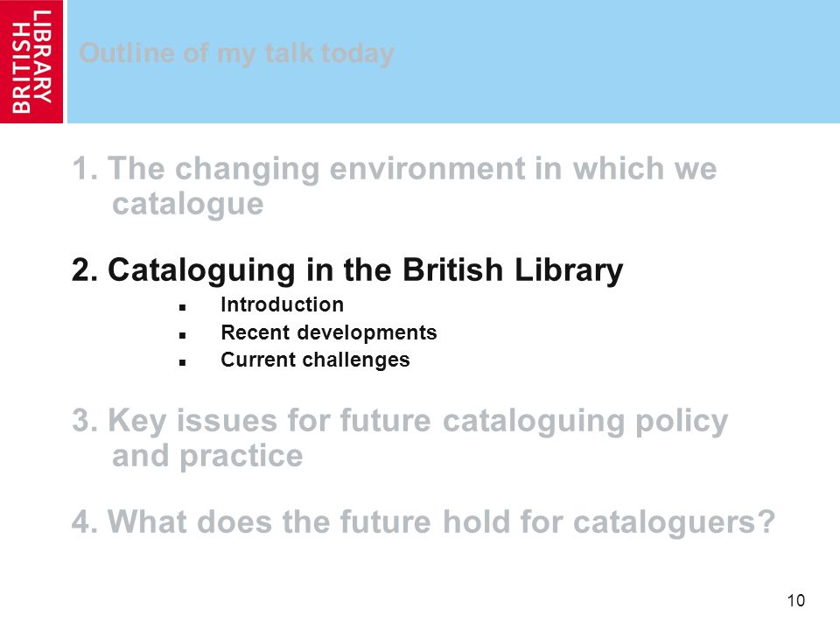The image size is (840, 630).
Task: Click the number 3. before Key issues
Action: click(x=85, y=421)
